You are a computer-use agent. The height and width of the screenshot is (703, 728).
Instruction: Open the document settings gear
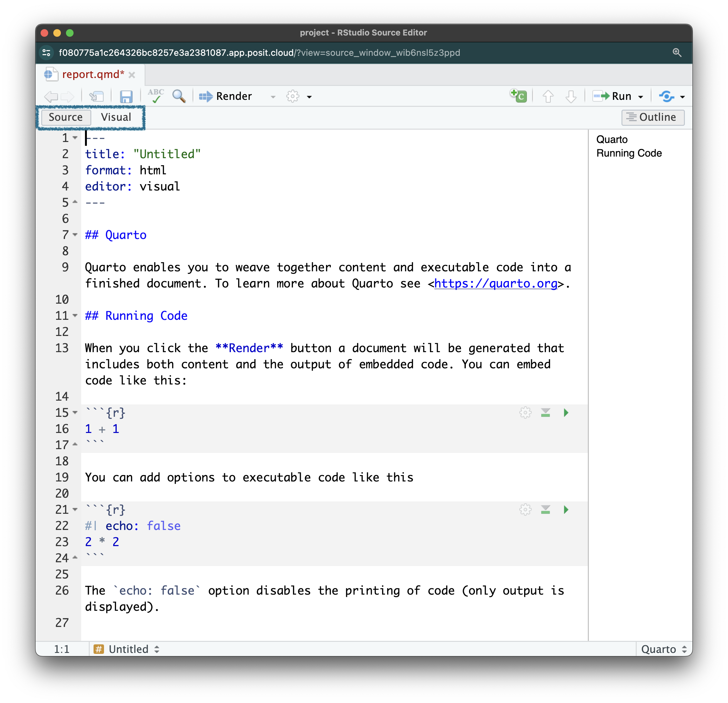[x=293, y=97]
